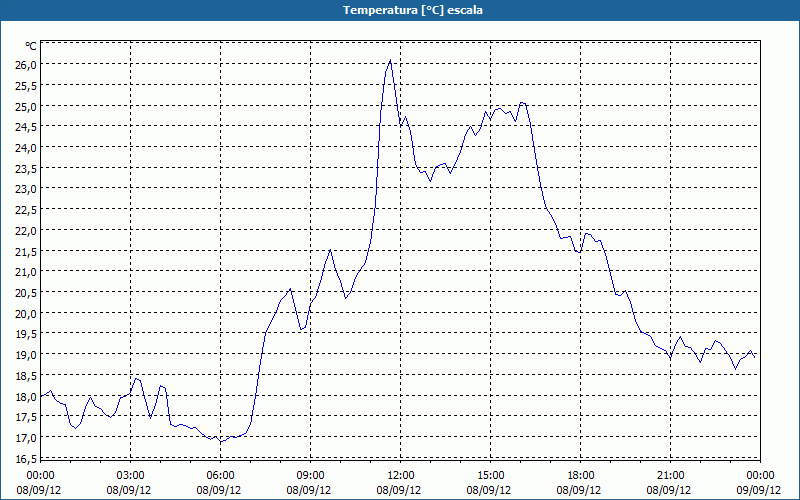Select the 23,5 axis value

pos(26,168)
